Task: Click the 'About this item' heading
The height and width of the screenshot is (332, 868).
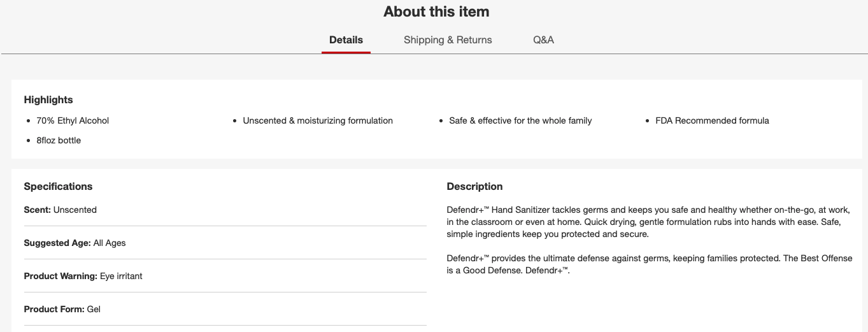Action: click(x=436, y=11)
